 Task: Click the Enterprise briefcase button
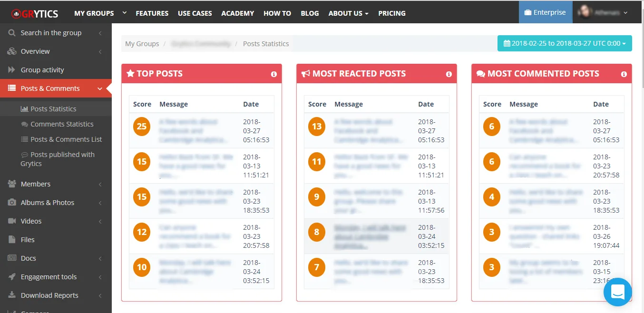coord(545,12)
